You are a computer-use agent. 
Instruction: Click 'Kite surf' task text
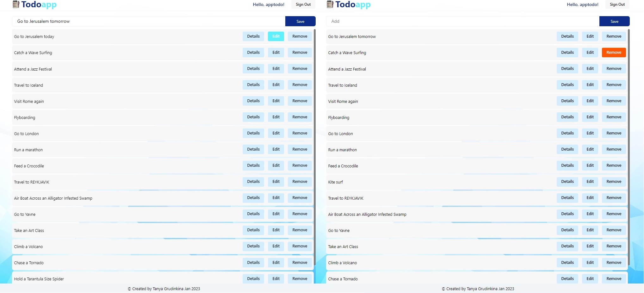point(335,182)
